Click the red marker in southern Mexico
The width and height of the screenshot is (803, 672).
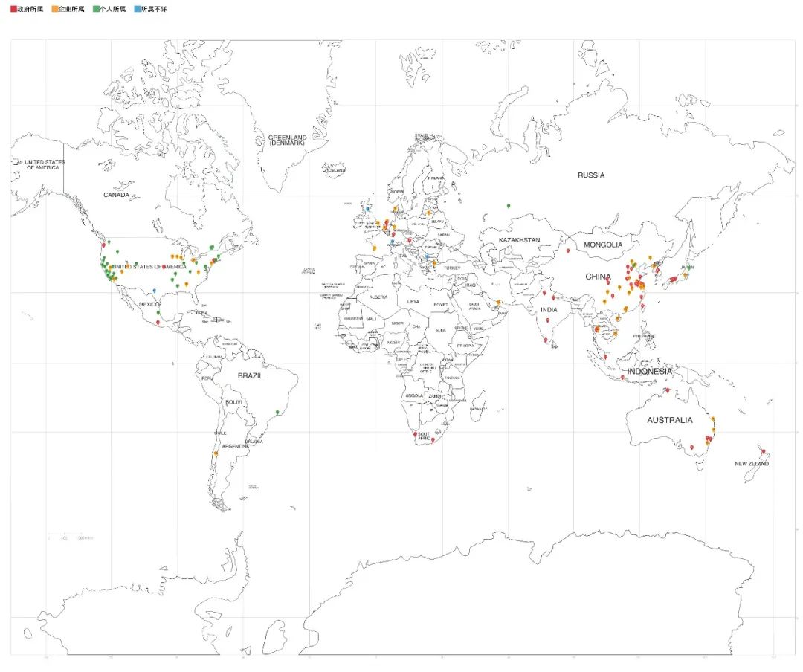[x=159, y=323]
